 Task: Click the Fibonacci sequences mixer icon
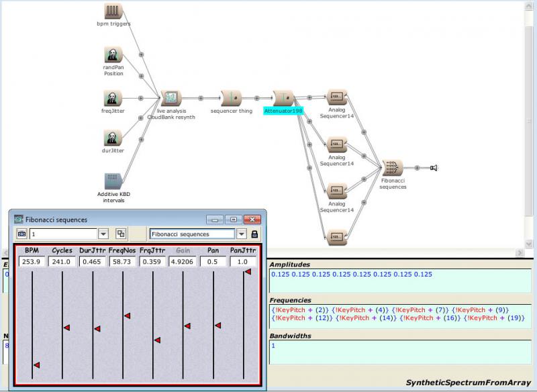pyautogui.click(x=393, y=168)
